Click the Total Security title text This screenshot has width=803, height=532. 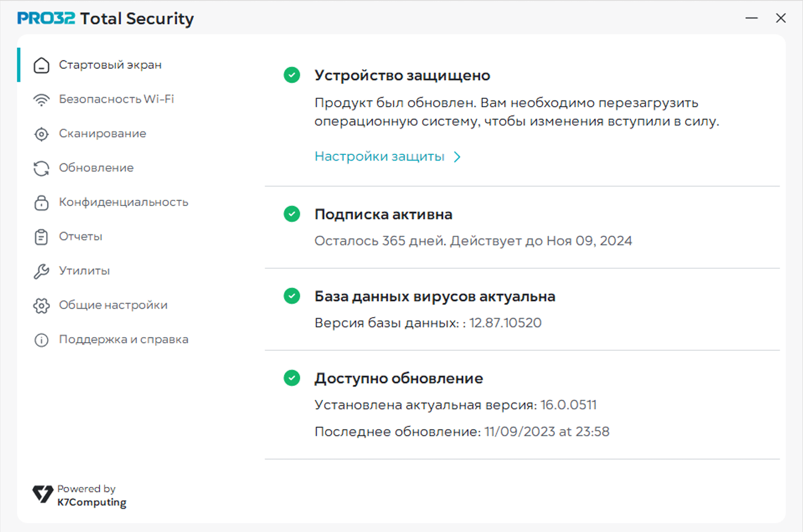point(137,19)
